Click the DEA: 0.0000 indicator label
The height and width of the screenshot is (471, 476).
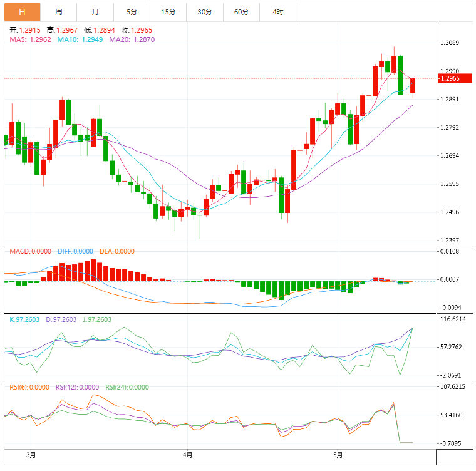click(x=117, y=251)
